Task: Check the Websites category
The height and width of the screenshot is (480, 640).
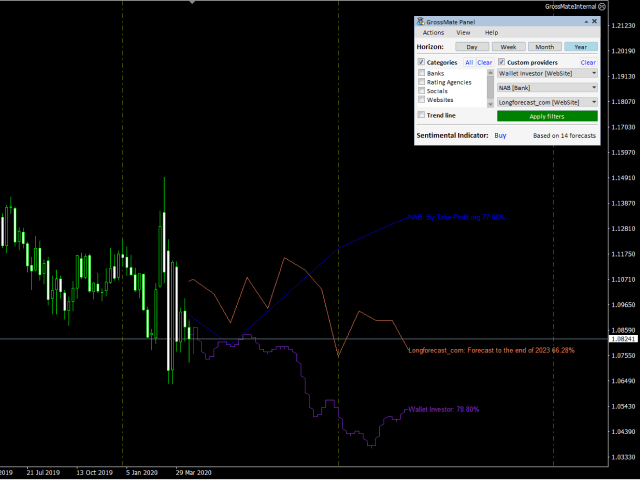Action: [422, 100]
